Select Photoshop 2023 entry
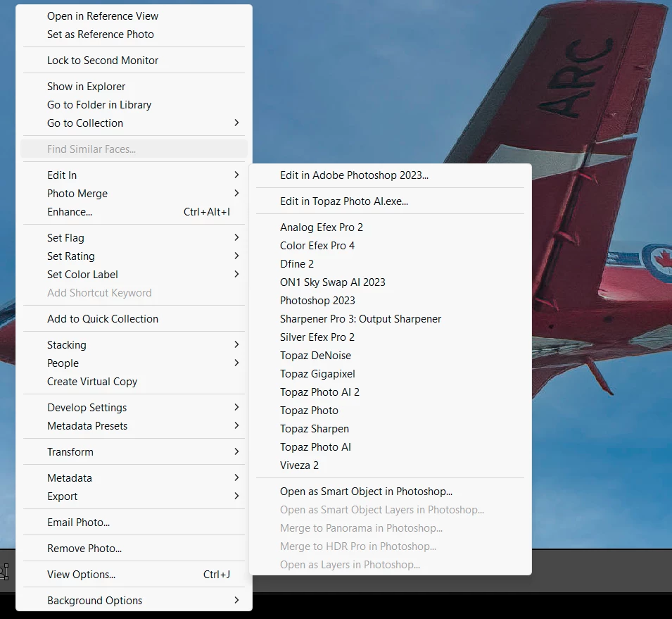The image size is (672, 619). (x=390, y=301)
